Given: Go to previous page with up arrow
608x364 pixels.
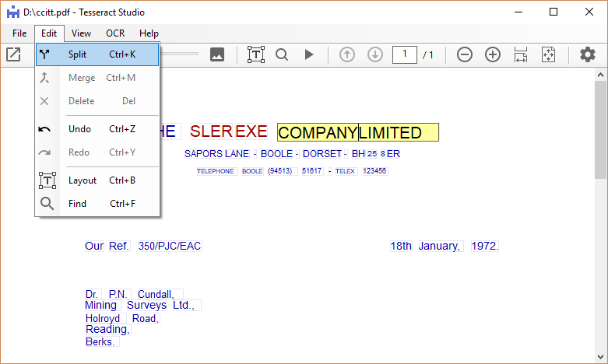Looking at the screenshot, I should (347, 54).
